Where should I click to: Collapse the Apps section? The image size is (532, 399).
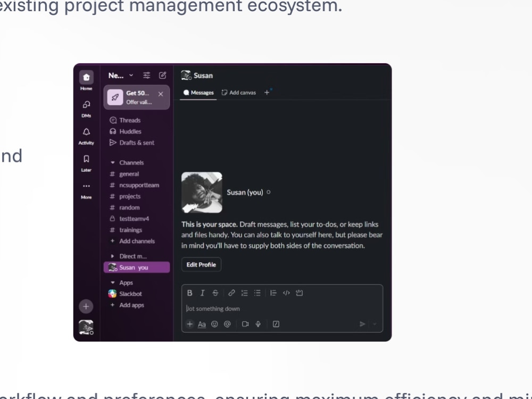(113, 282)
